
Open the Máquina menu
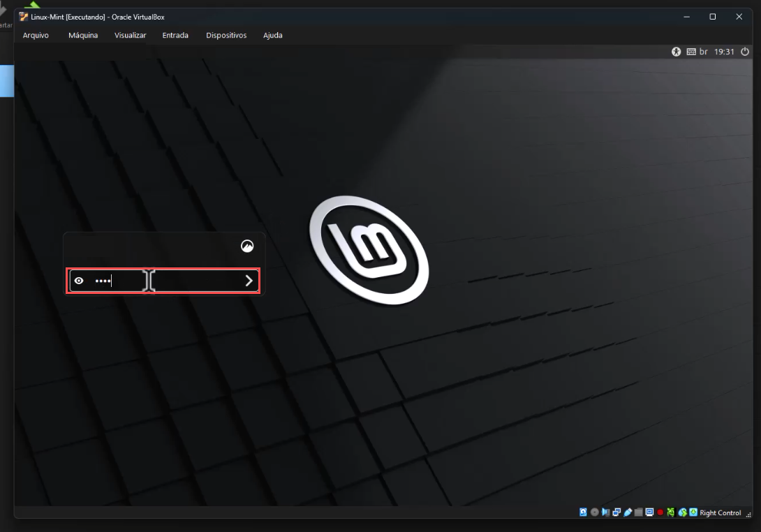point(83,35)
